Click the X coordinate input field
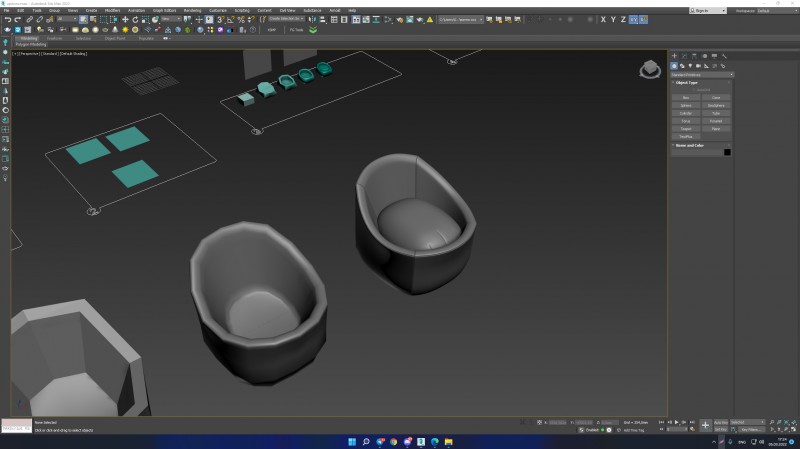 pos(558,422)
